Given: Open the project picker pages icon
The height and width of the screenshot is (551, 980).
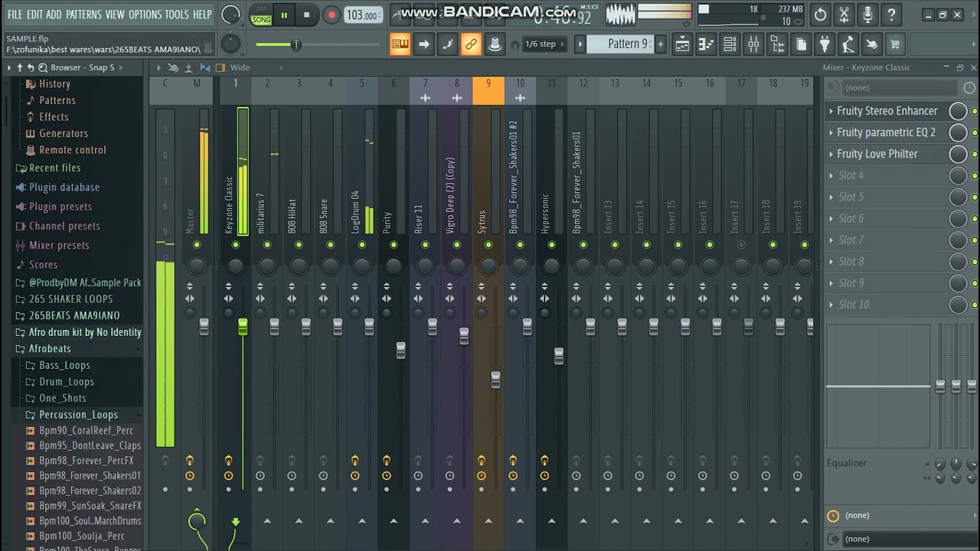Looking at the screenshot, I should 801,44.
